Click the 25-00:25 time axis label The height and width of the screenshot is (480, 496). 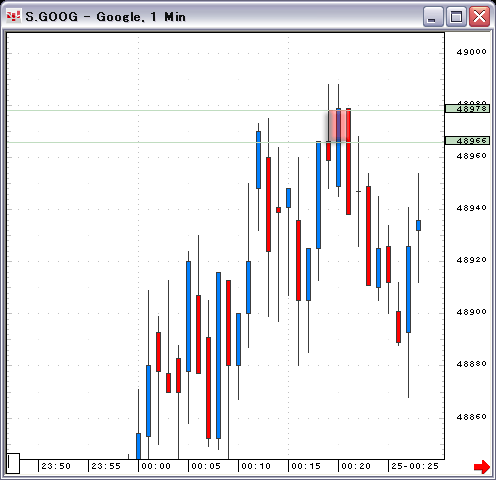pos(415,466)
